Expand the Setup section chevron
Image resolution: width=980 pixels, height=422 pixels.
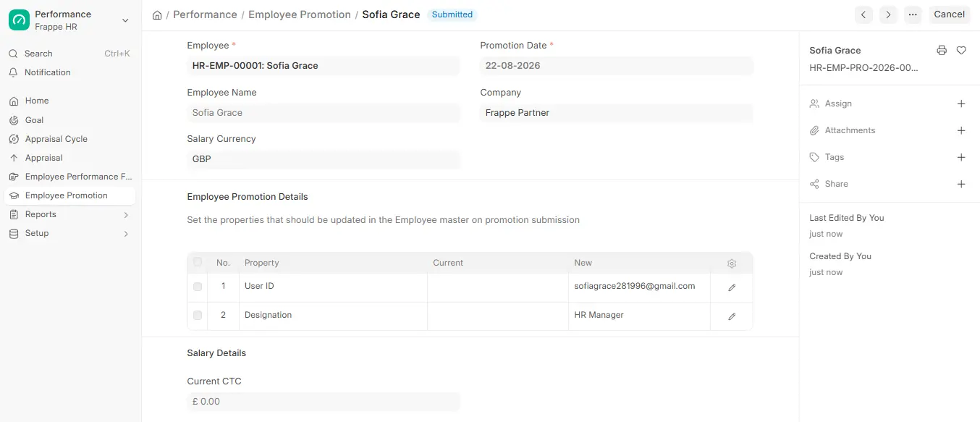tap(126, 234)
